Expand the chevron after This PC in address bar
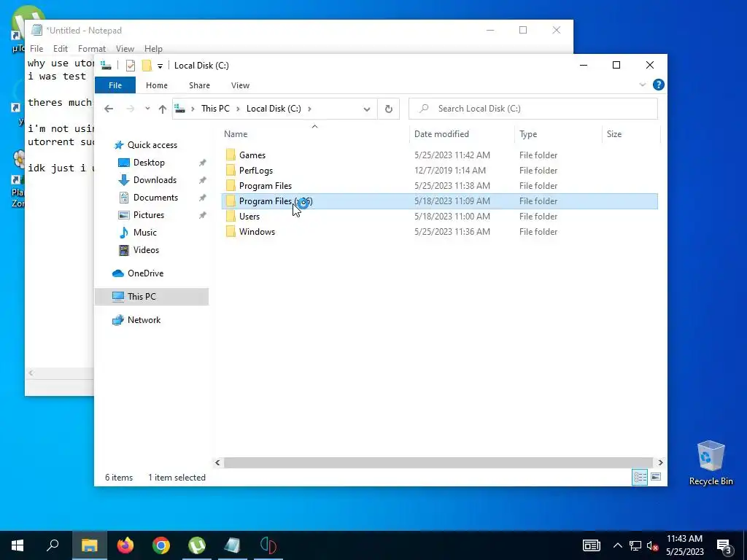 click(x=239, y=109)
